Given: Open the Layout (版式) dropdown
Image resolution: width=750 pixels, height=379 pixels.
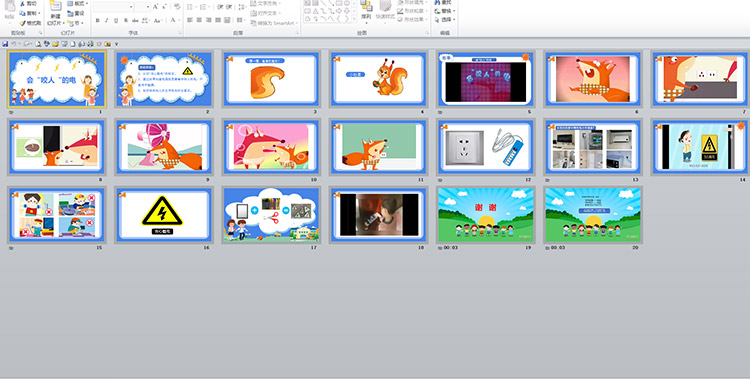Looking at the screenshot, I should pos(77,3).
